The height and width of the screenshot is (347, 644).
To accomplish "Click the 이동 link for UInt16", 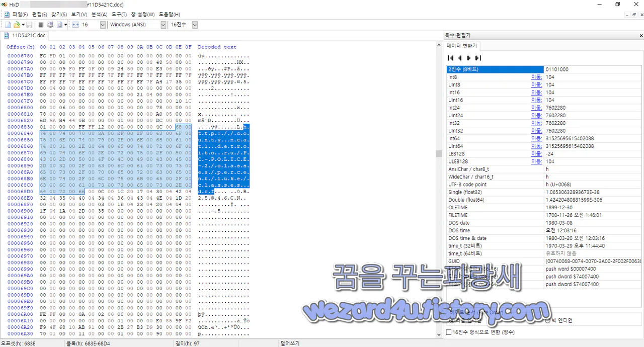I will click(x=537, y=100).
